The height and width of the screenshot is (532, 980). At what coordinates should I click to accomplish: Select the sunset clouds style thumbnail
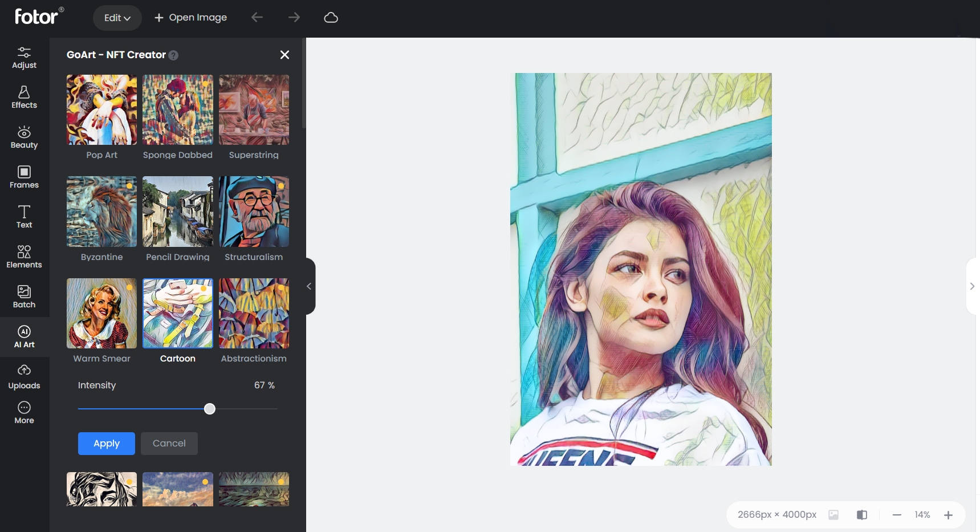178,489
